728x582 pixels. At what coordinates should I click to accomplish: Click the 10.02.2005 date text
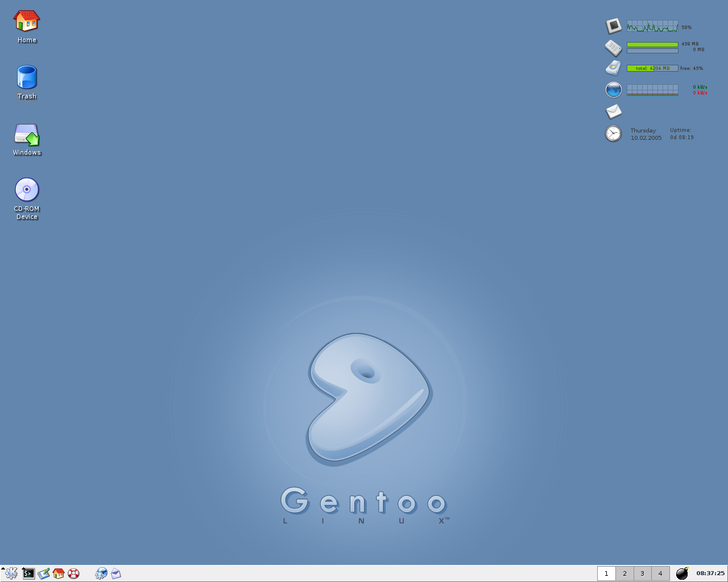(x=646, y=138)
